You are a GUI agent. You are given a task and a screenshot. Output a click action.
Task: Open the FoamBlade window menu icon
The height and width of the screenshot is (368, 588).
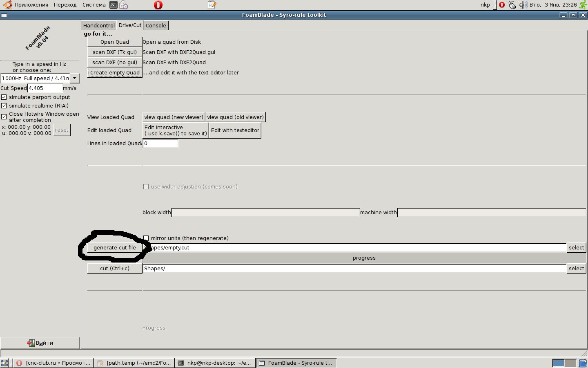pos(4,16)
